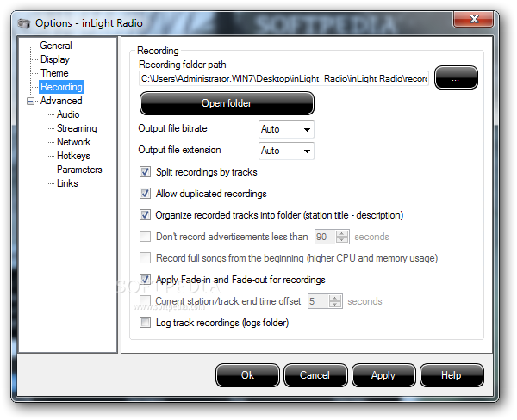Open the Output file extension dropdown
517x420 pixels.
point(286,151)
